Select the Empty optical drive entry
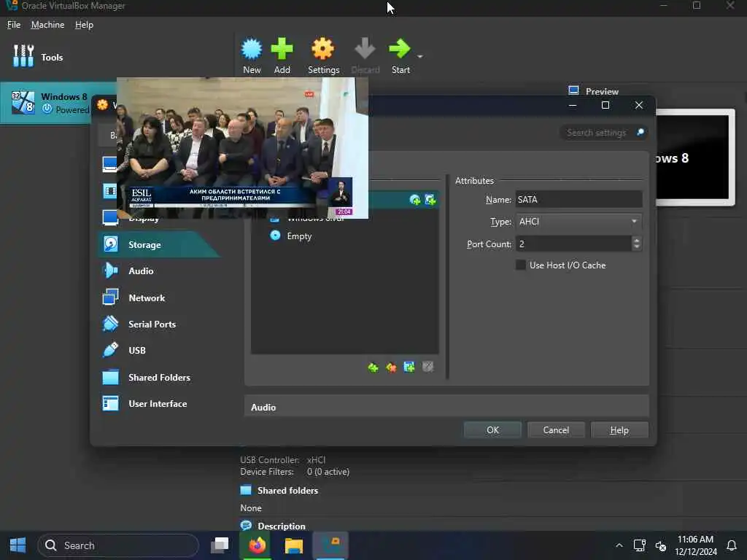 pos(299,236)
